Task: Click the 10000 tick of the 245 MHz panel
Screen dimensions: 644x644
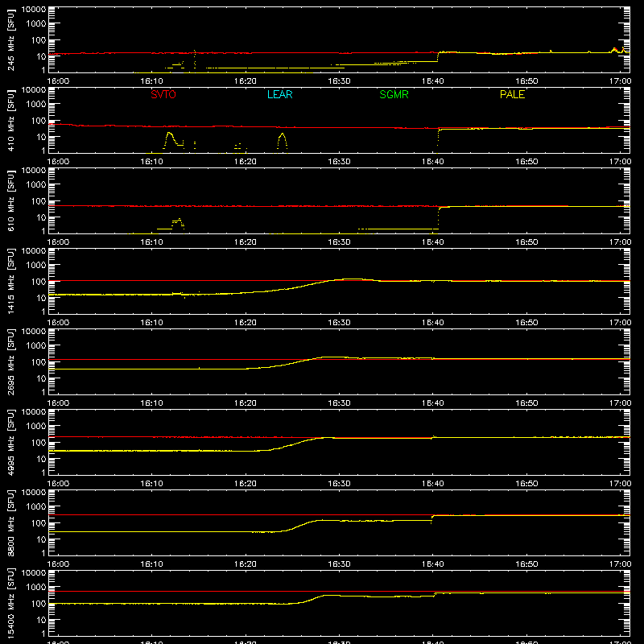Action: (34, 10)
